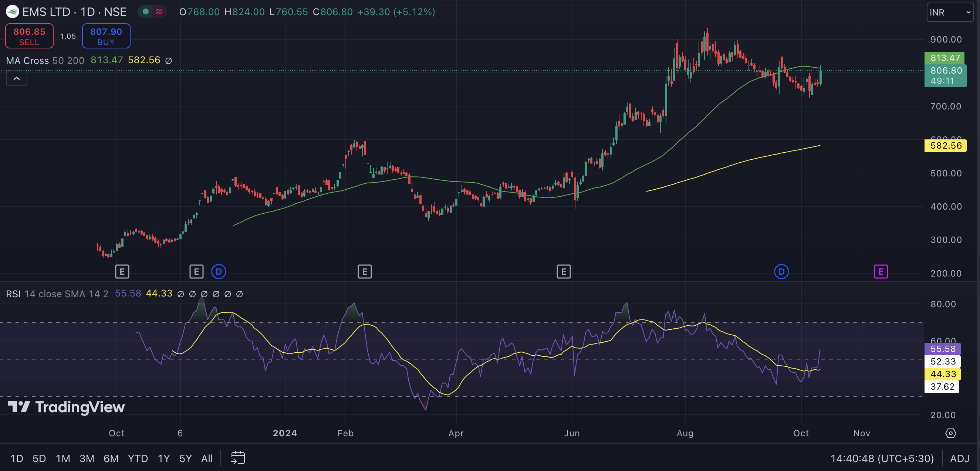Click the dividend marker near October 2024
This screenshot has height=471, width=980.
pyautogui.click(x=781, y=272)
